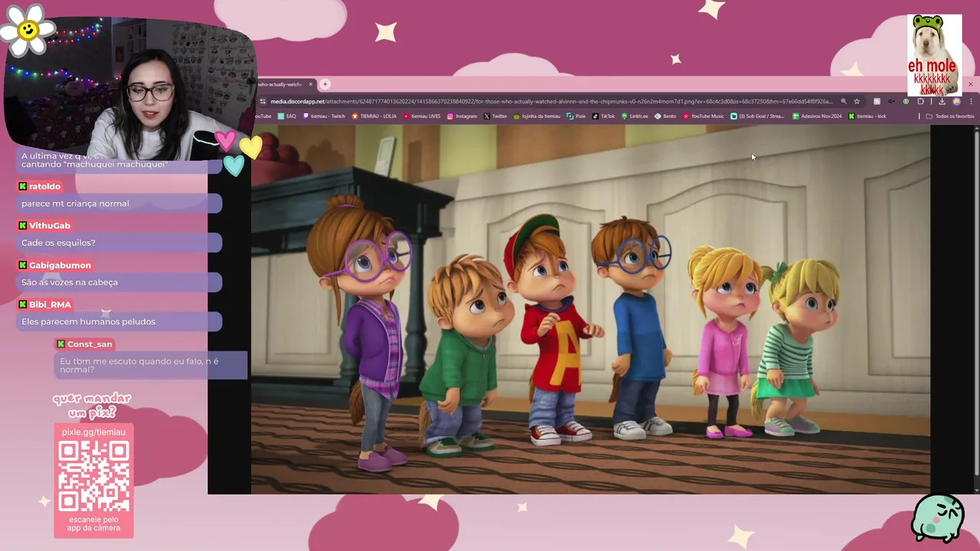The height and width of the screenshot is (551, 980).
Task: Open the '(3) Sub Goal / Strea...' bookmark
Action: point(757,116)
